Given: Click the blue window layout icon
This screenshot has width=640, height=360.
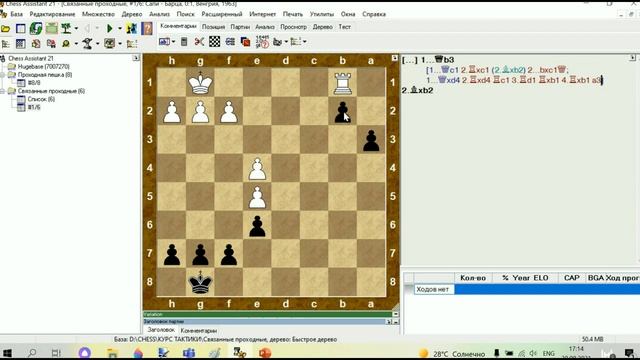Looking at the screenshot, I should 20,29.
